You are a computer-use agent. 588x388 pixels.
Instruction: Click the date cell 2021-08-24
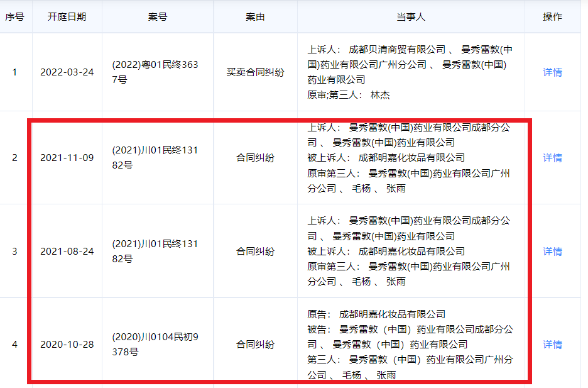tap(67, 252)
